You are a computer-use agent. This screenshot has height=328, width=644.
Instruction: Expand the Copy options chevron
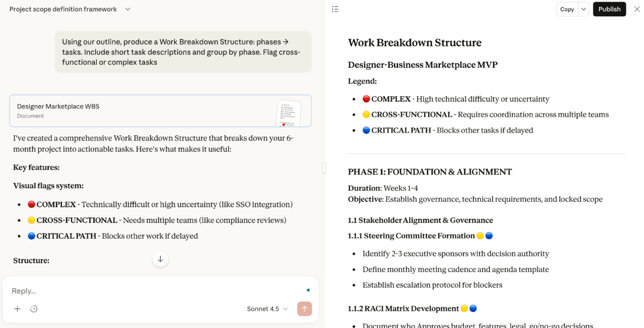tap(583, 9)
